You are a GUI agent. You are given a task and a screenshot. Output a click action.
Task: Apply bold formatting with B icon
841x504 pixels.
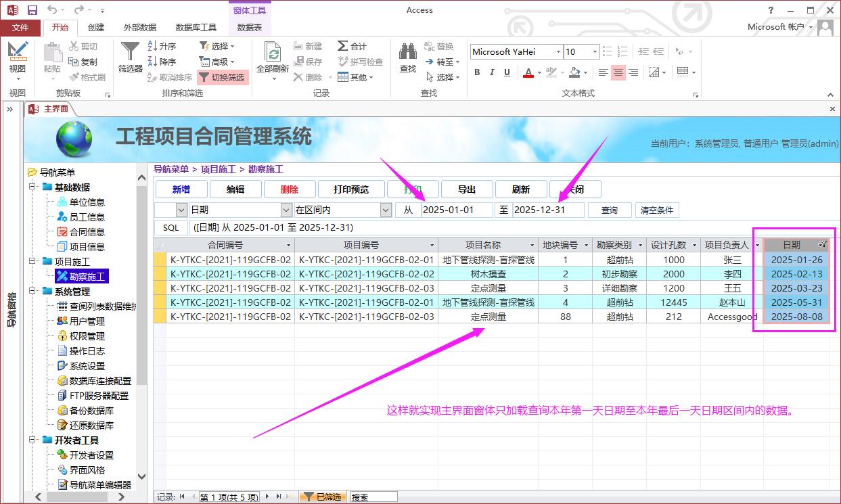477,72
